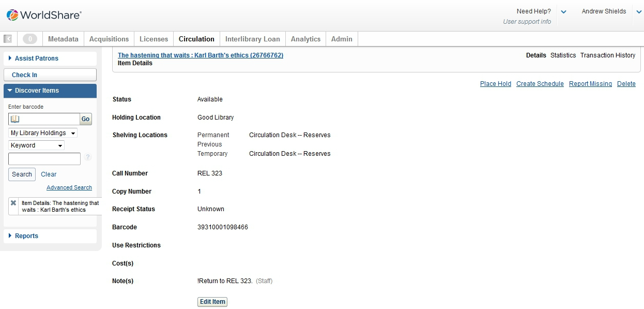Click the zero notifications badge
The height and width of the screenshot is (309, 644).
(x=30, y=39)
